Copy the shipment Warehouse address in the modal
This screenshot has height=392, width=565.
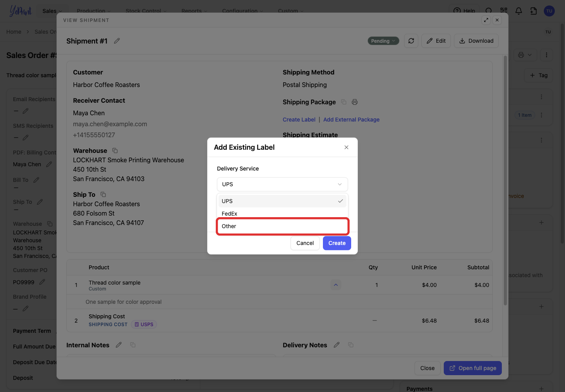(x=115, y=151)
